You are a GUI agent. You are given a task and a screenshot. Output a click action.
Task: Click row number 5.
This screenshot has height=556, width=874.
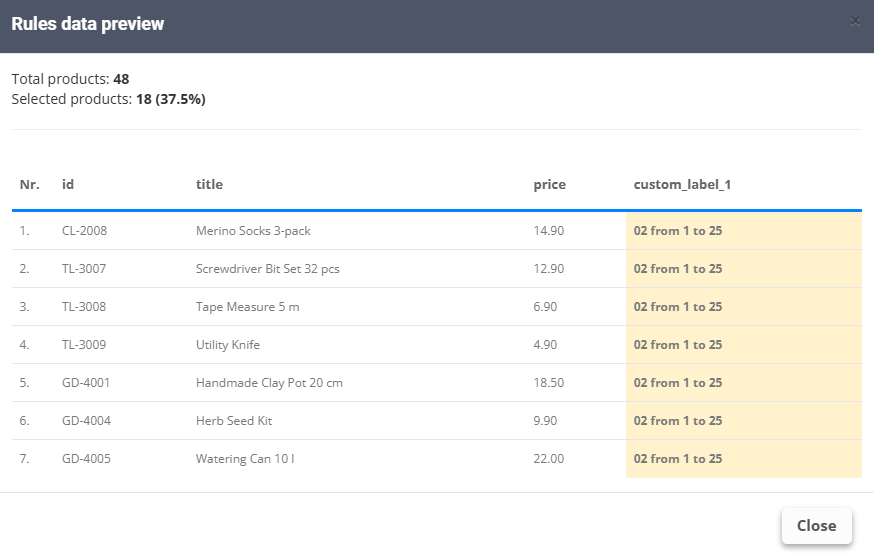[25, 383]
